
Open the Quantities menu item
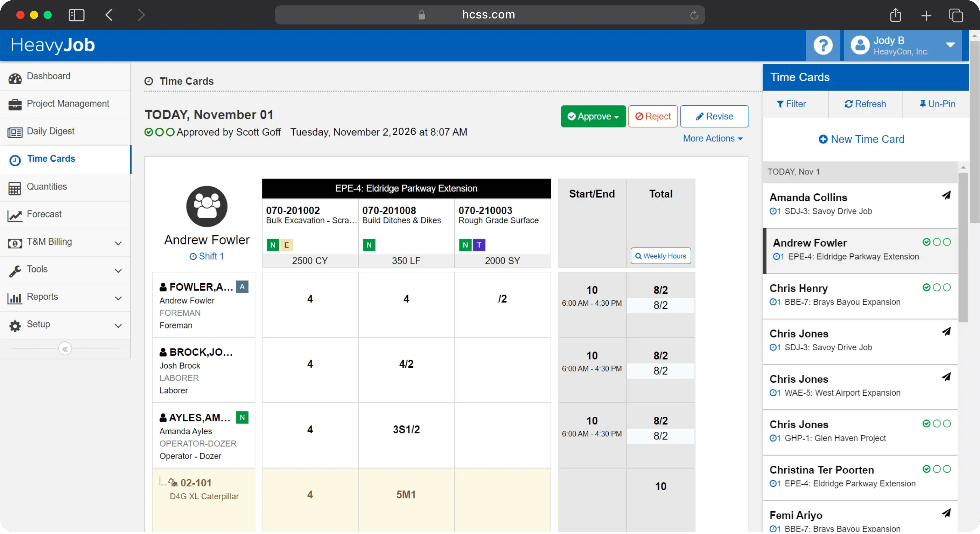click(47, 187)
